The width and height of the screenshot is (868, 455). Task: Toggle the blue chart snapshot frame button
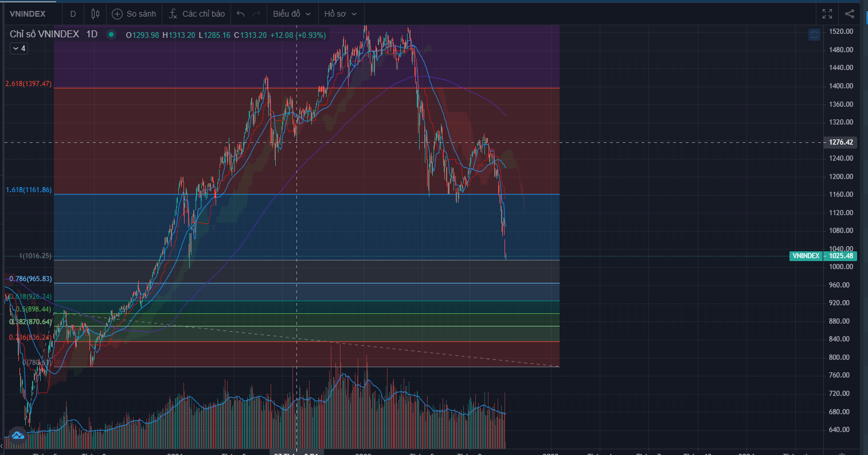pyautogui.click(x=814, y=35)
